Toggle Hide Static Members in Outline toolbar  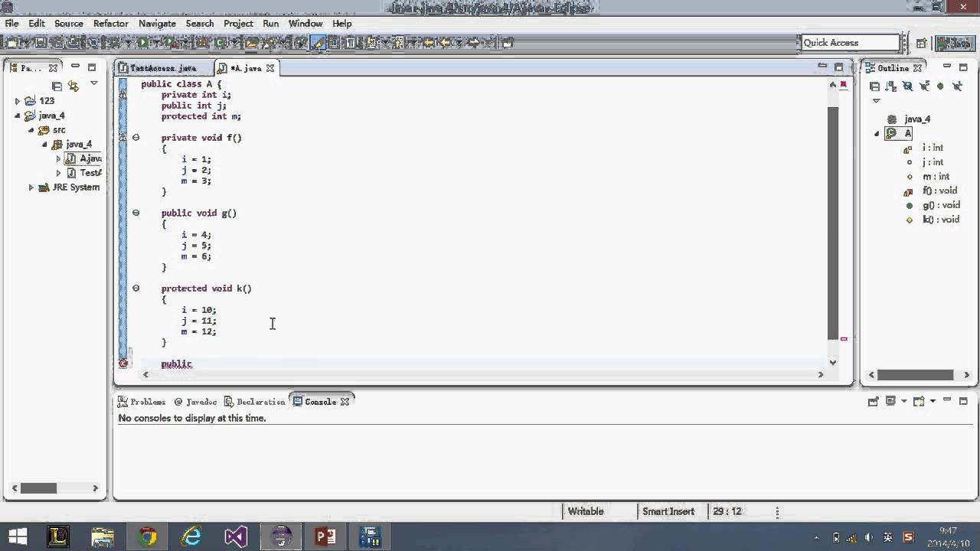pos(924,86)
